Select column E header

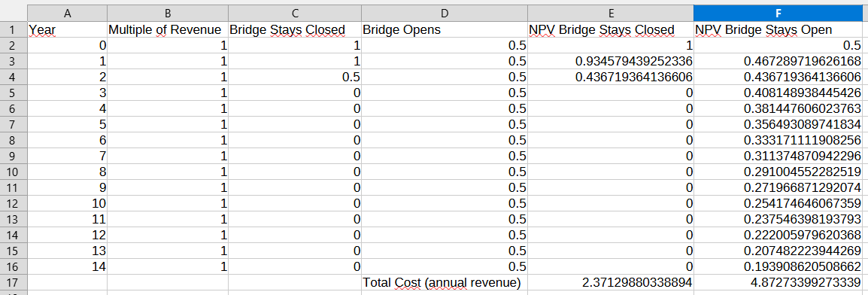click(611, 13)
